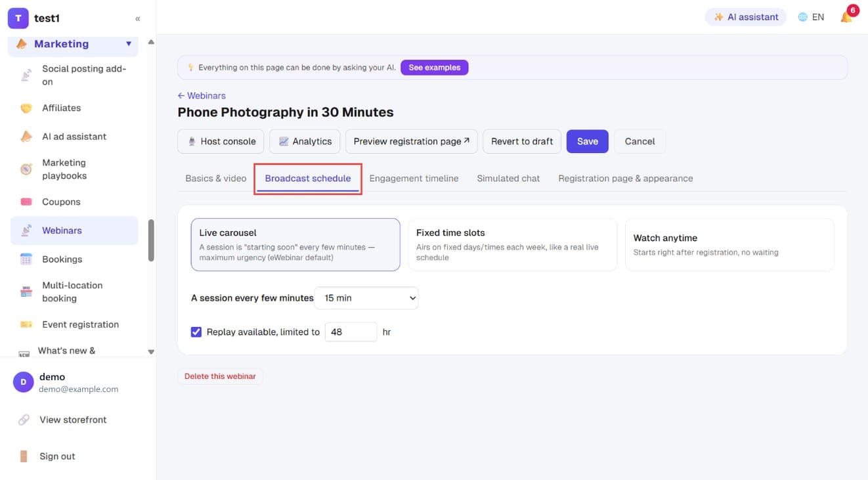Click the Social posting add-on icon

[x=26, y=76]
